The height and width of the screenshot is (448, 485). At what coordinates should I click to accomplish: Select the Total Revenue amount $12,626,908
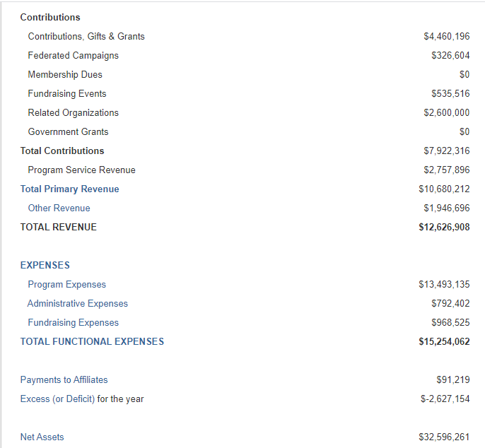click(444, 228)
